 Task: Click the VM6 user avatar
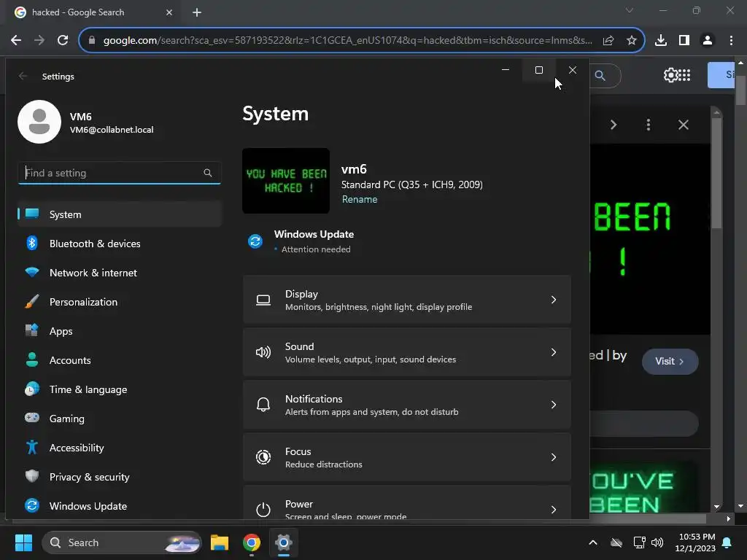coord(39,122)
